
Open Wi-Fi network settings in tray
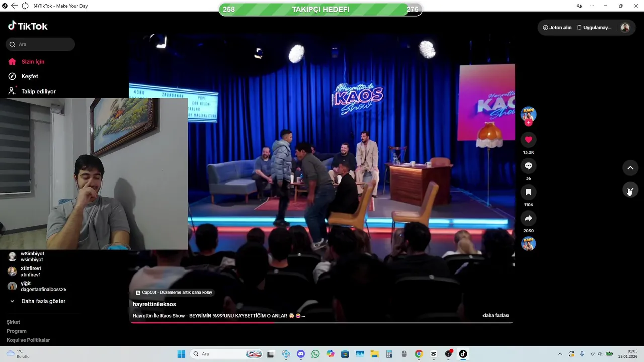pos(592,354)
